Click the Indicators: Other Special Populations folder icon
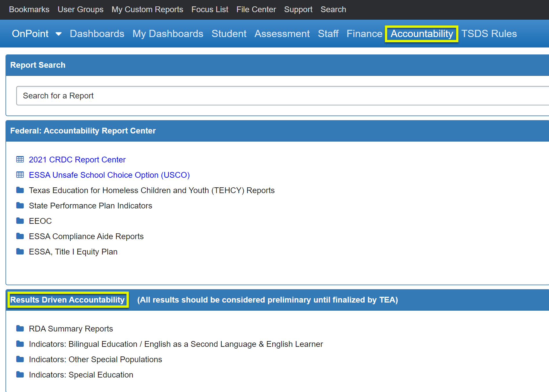The height and width of the screenshot is (392, 549). pyautogui.click(x=20, y=359)
